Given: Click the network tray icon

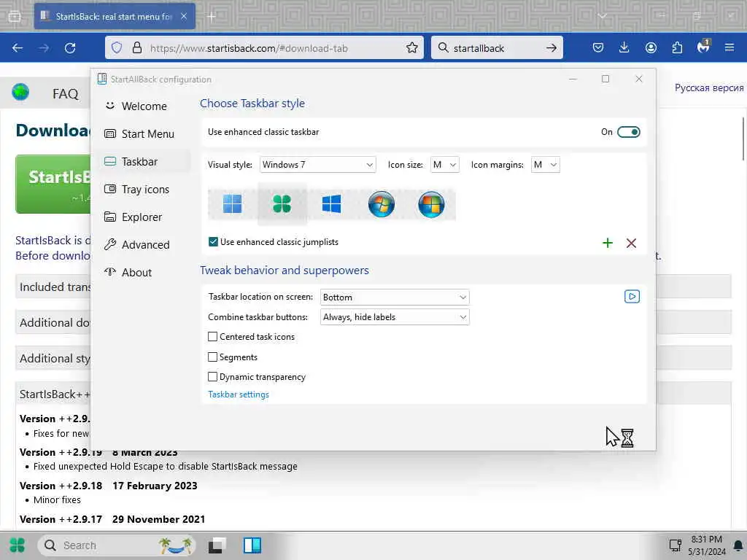Looking at the screenshot, I should 675,545.
